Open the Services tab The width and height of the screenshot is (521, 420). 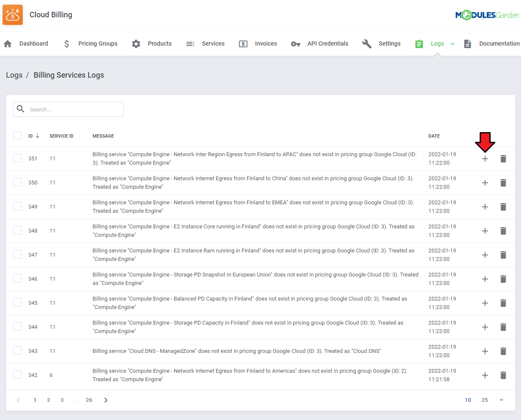coord(205,44)
